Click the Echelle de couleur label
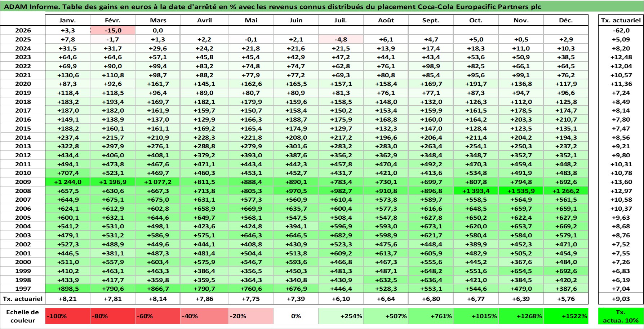 coord(23,316)
